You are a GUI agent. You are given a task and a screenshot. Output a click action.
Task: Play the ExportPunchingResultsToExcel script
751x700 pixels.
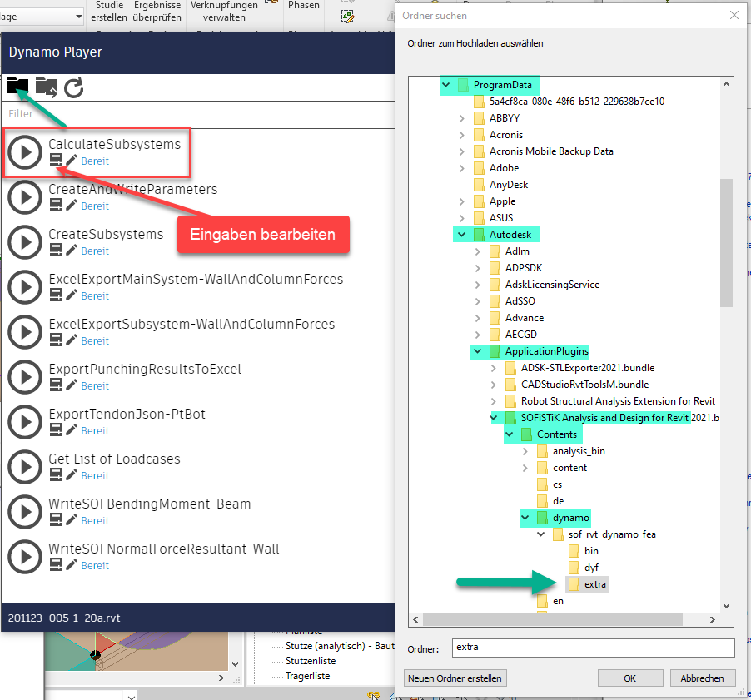tap(26, 377)
